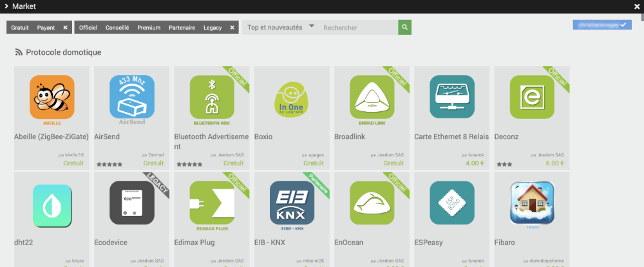
Task: Filter by Premium plugins
Action: (149, 28)
